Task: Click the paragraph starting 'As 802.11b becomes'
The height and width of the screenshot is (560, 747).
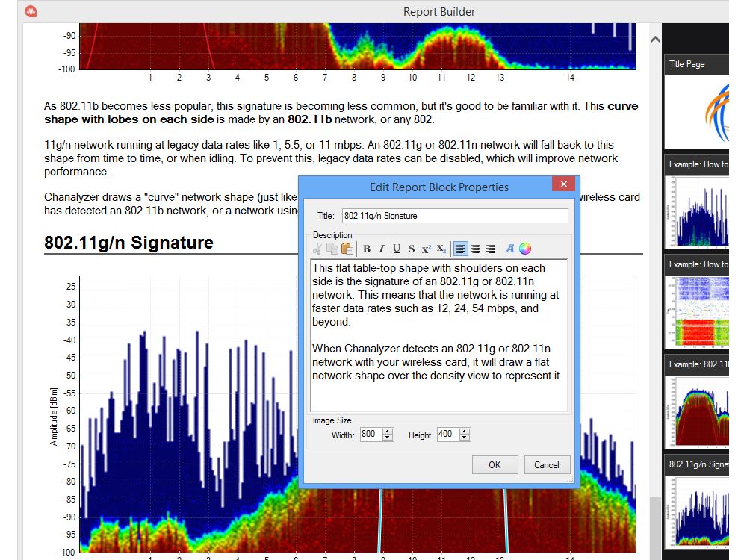Action: (x=341, y=113)
